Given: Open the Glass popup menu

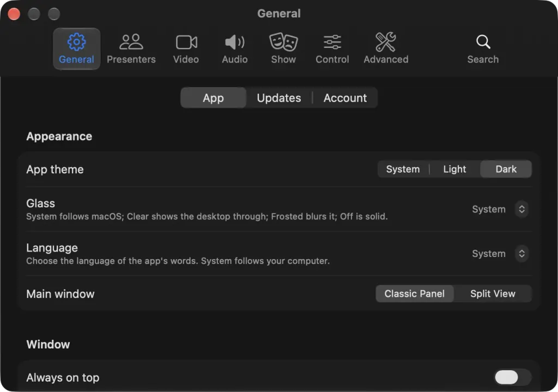Looking at the screenshot, I should pos(500,209).
